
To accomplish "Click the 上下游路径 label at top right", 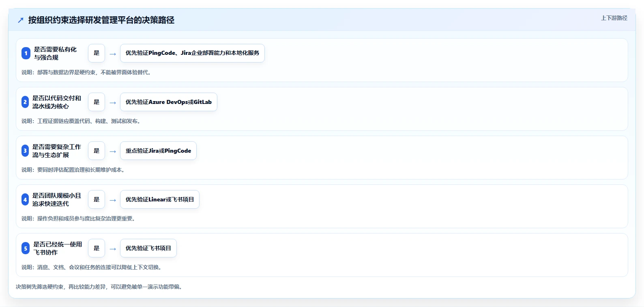I will coord(614,18).
